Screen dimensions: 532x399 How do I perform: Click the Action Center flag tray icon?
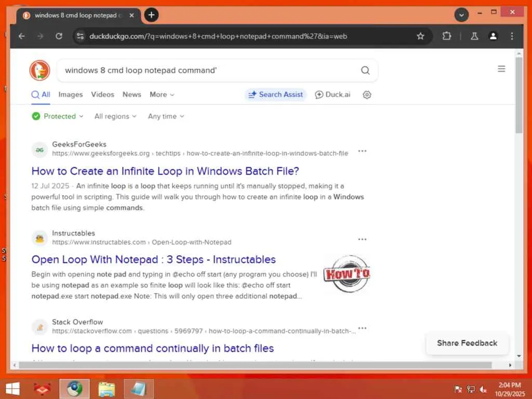click(x=458, y=389)
